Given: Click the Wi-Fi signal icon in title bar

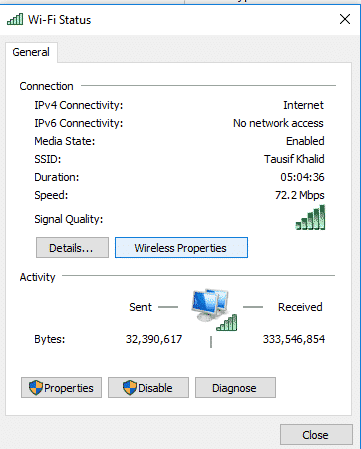Looking at the screenshot, I should pos(15,19).
